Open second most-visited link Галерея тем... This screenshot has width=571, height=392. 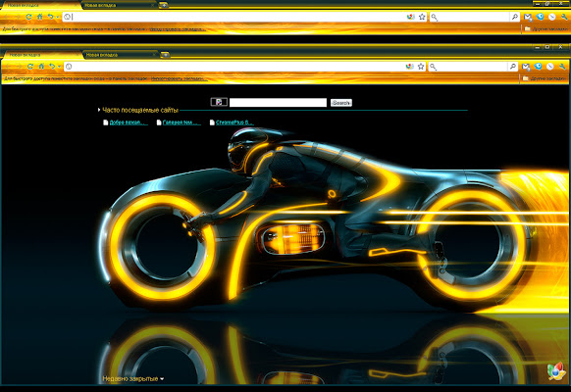pyautogui.click(x=179, y=122)
